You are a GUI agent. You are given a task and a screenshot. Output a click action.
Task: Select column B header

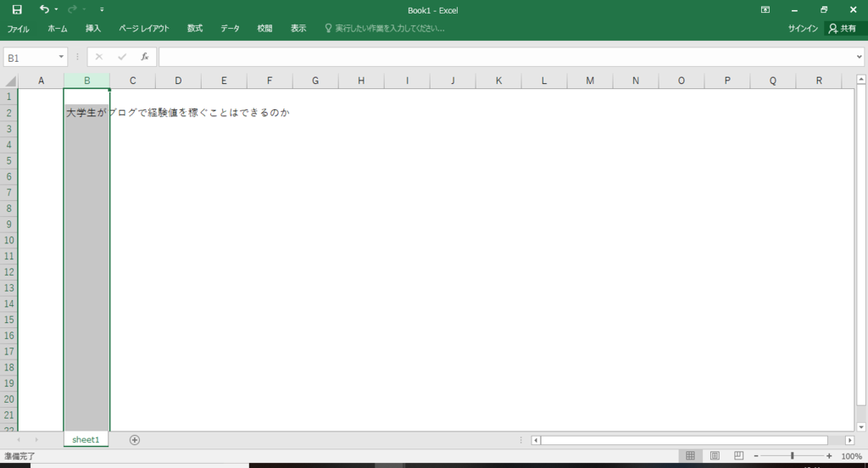click(x=87, y=81)
